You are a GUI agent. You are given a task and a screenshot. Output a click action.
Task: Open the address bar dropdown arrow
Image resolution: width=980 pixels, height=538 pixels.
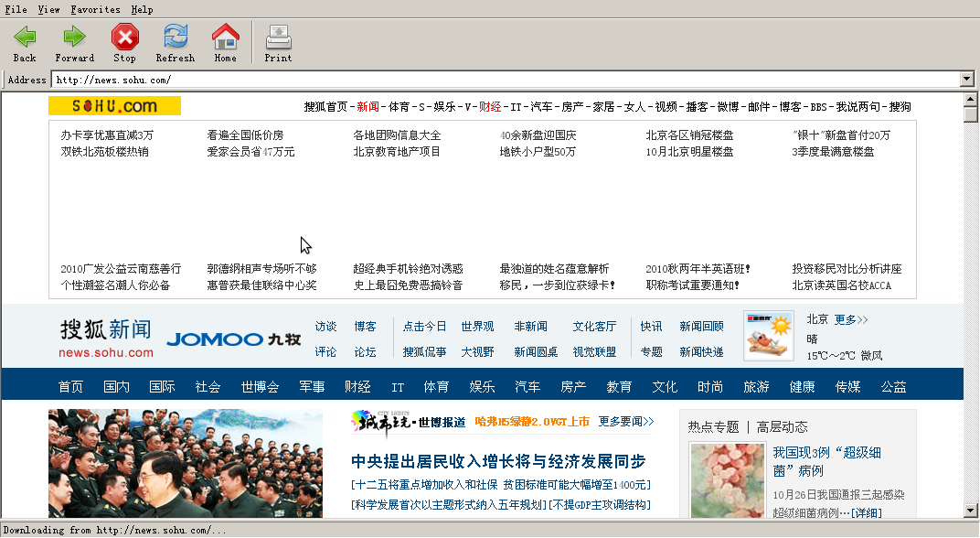tap(967, 80)
